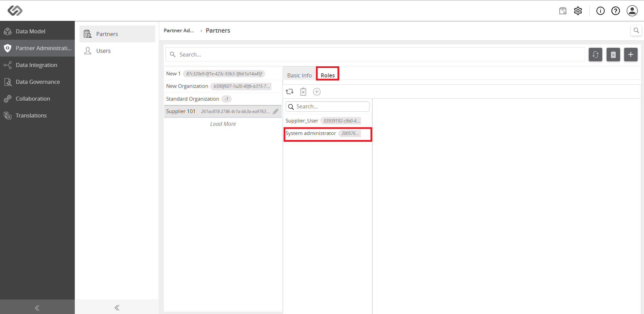Click the search icon beside breadcrumb
Image resolution: width=644 pixels, height=314 pixels.
(x=636, y=30)
